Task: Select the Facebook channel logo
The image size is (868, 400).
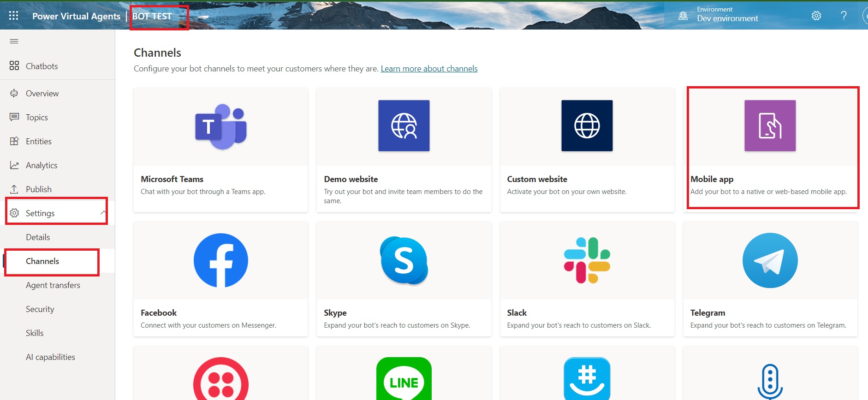Action: click(220, 260)
